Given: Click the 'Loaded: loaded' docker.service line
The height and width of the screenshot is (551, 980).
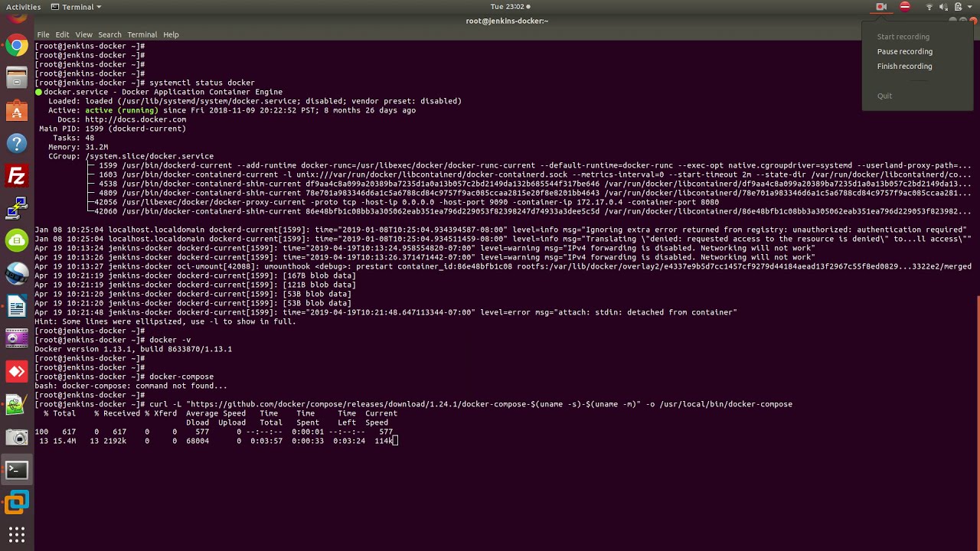Looking at the screenshot, I should click(255, 101).
